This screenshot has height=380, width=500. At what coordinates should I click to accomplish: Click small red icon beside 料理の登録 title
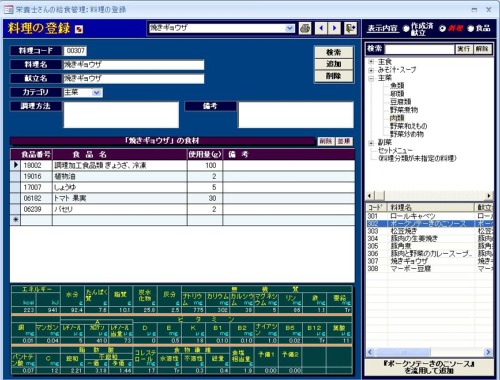click(x=79, y=29)
